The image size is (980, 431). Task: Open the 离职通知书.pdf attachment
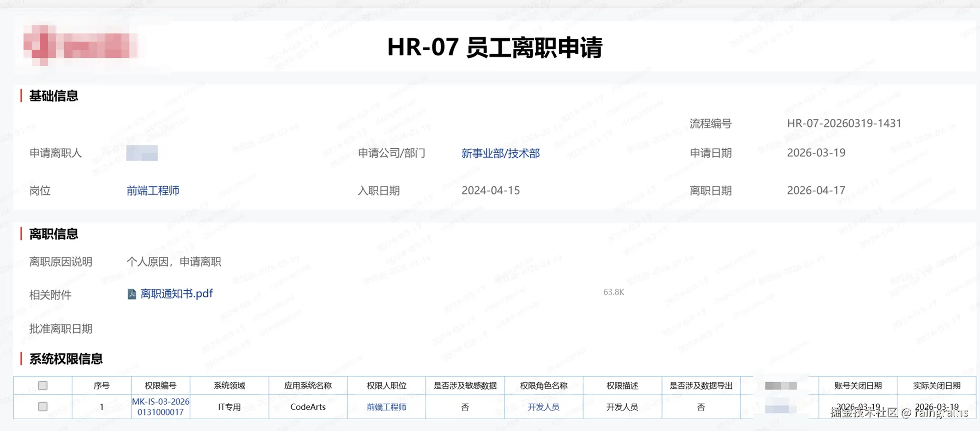[x=176, y=294]
